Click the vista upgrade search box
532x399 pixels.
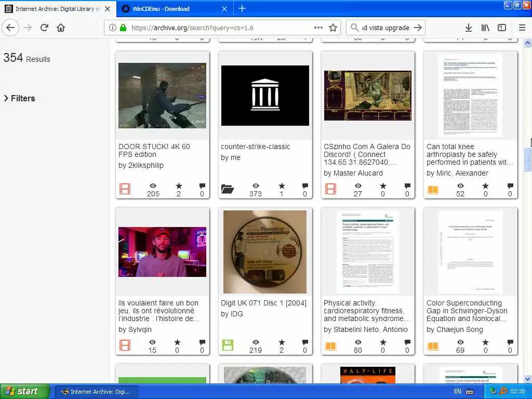tap(385, 28)
